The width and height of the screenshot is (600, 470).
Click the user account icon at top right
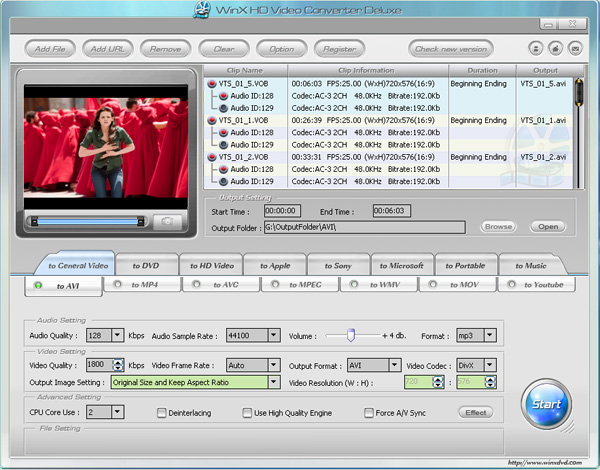(x=535, y=48)
